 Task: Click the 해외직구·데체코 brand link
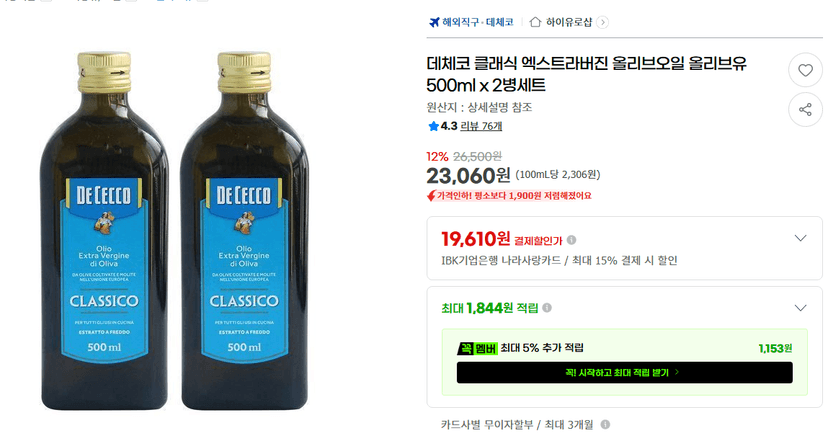click(x=477, y=22)
